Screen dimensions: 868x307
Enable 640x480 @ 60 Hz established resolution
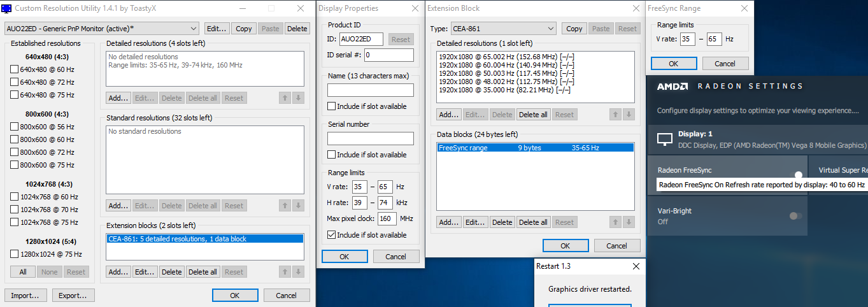pyautogui.click(x=14, y=69)
